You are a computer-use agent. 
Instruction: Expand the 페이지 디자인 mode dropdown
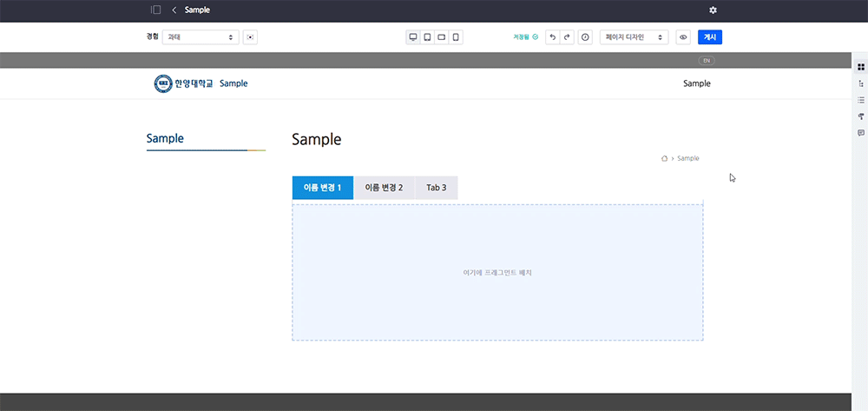click(634, 37)
